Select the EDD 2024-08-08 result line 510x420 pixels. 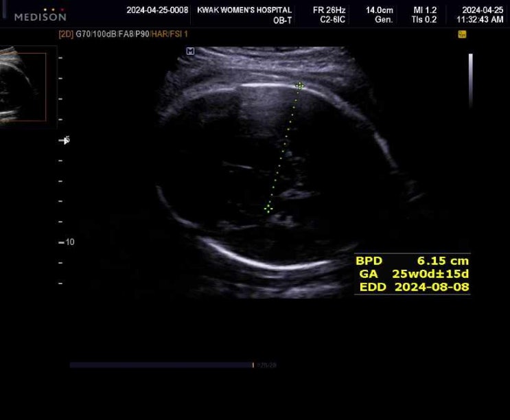412,287
